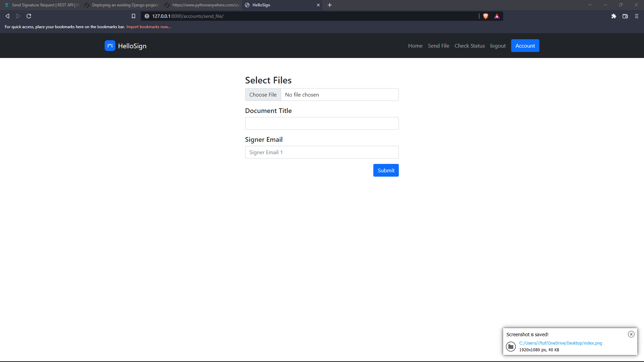Click the HelloSign logo icon
Screen dimensions: 644x362
110,46
